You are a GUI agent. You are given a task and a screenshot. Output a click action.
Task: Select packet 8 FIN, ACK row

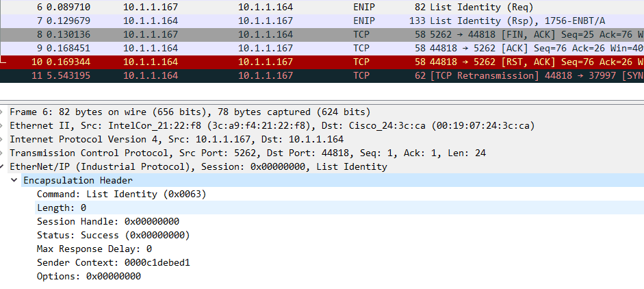pyautogui.click(x=322, y=34)
